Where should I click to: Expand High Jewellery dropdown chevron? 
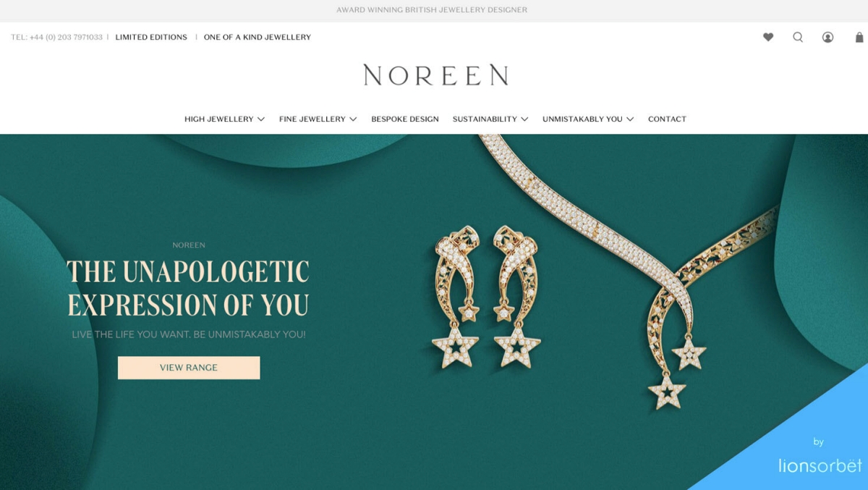261,119
